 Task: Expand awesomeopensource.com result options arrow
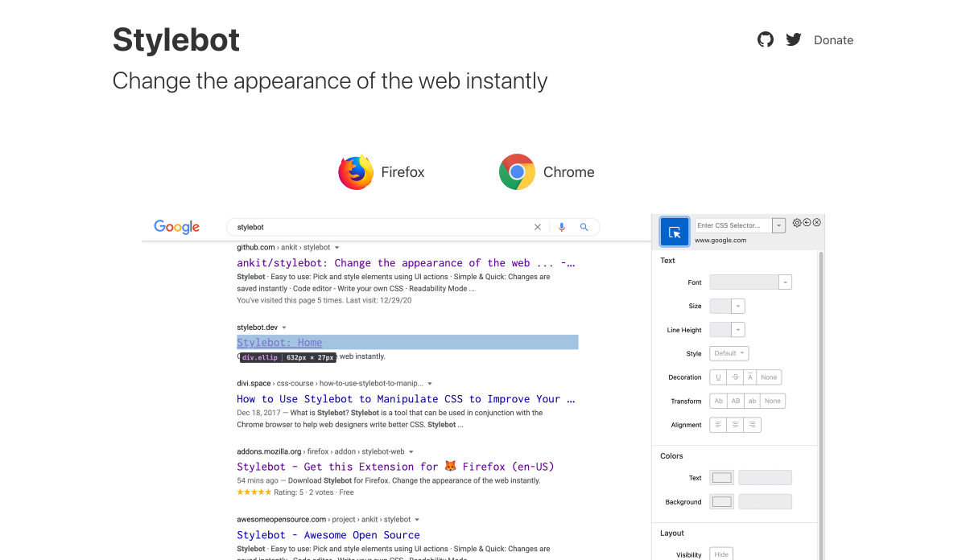417,520
